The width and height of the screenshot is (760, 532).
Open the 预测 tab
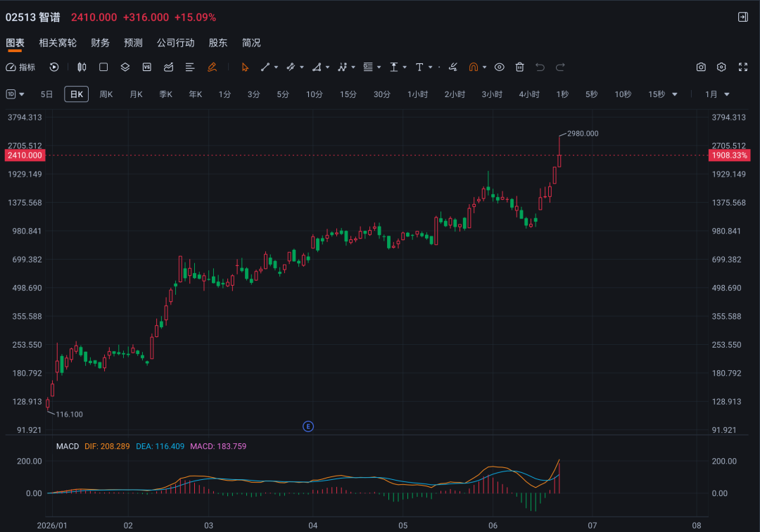tap(133, 43)
